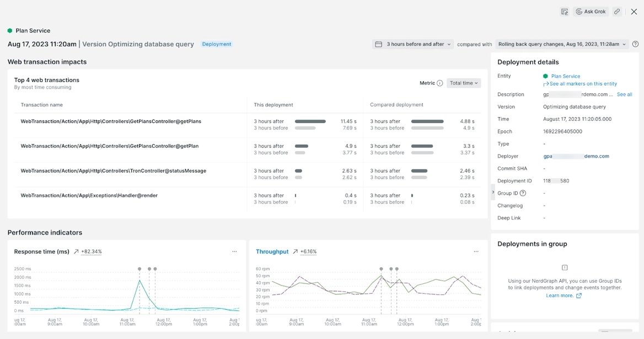
Task: Click the 'Transaction name' column header
Action: click(42, 105)
